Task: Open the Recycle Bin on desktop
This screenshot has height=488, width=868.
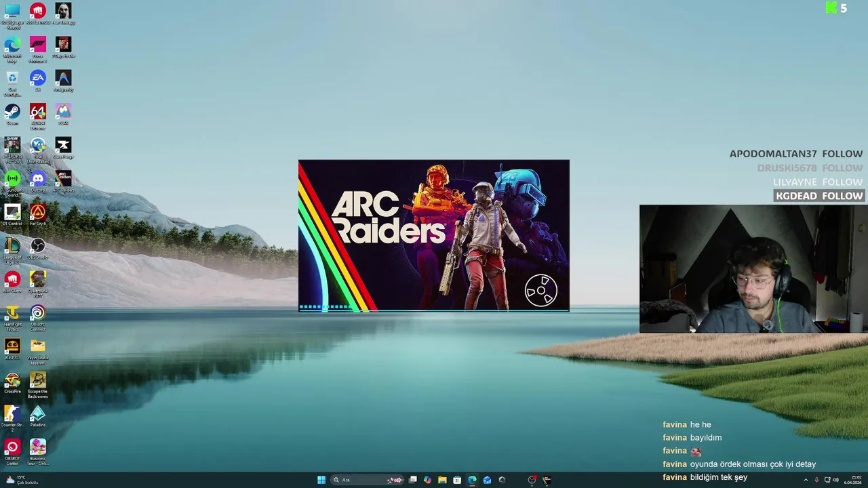Action: coord(12,83)
